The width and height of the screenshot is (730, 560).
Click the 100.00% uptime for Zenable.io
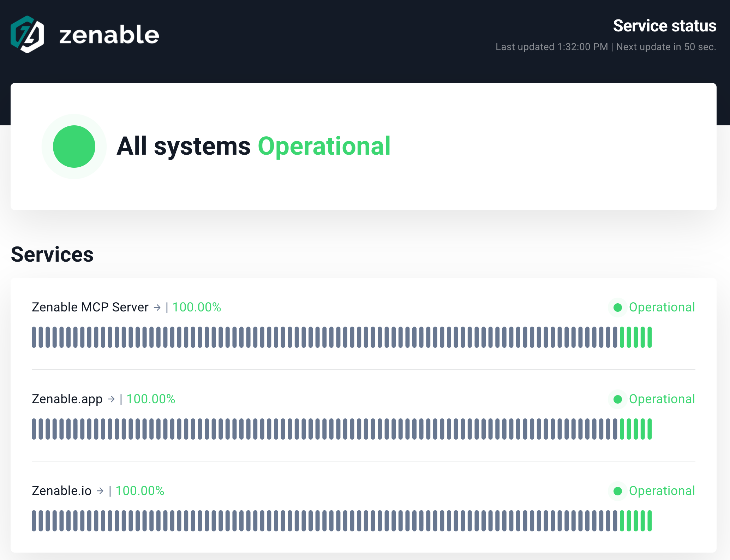[x=140, y=491]
